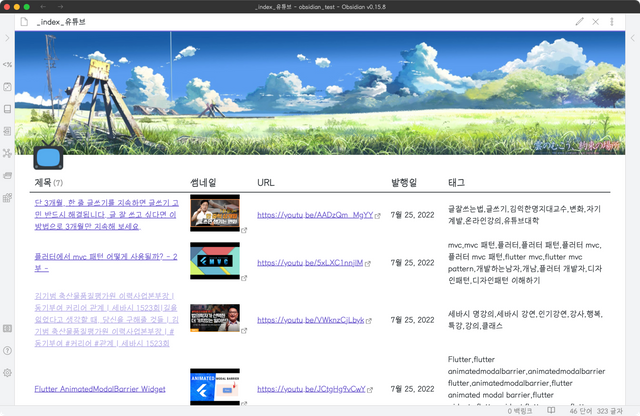
Task: Expand the right sidebar chevron
Action: click(633, 38)
